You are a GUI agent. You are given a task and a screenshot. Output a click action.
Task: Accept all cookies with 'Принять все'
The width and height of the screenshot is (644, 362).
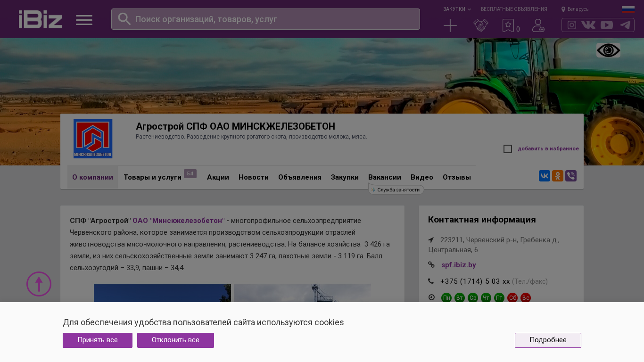point(98,340)
